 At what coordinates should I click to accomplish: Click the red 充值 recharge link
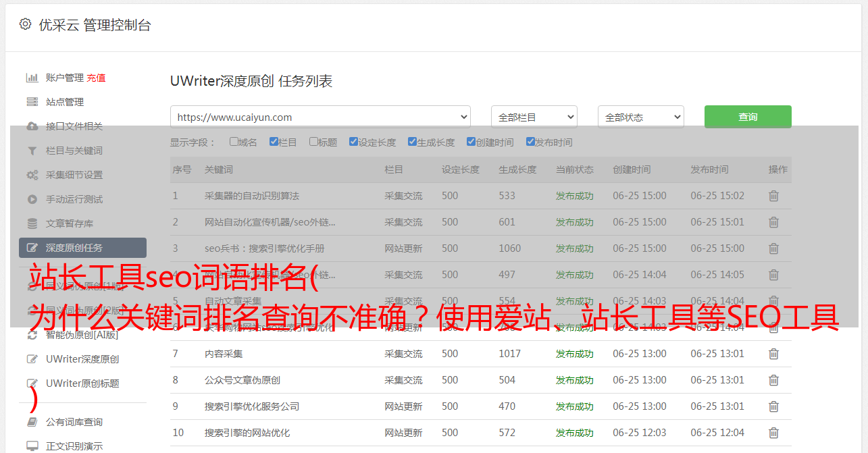coord(96,78)
